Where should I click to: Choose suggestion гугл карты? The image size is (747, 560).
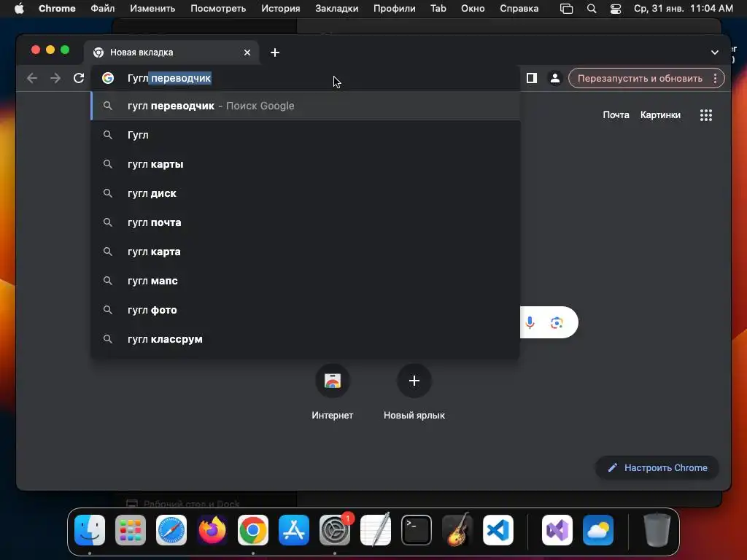(x=306, y=164)
